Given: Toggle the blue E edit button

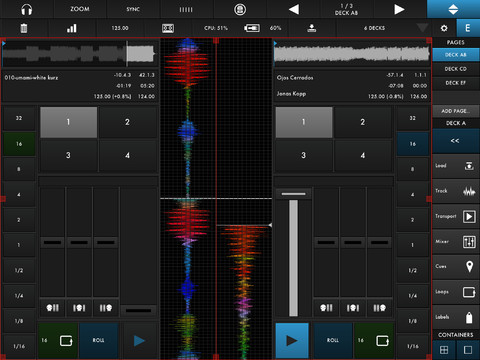Looking at the screenshot, I should pos(468,28).
